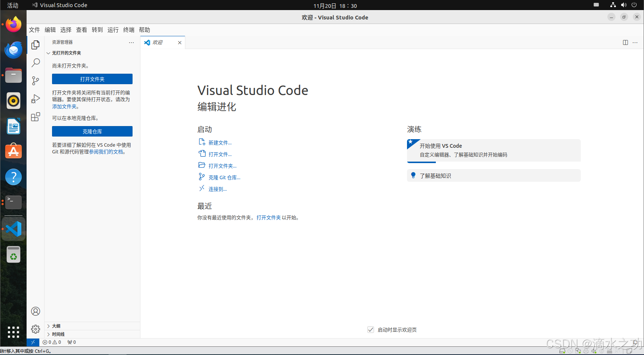Close the 欢迎 tab

(180, 43)
